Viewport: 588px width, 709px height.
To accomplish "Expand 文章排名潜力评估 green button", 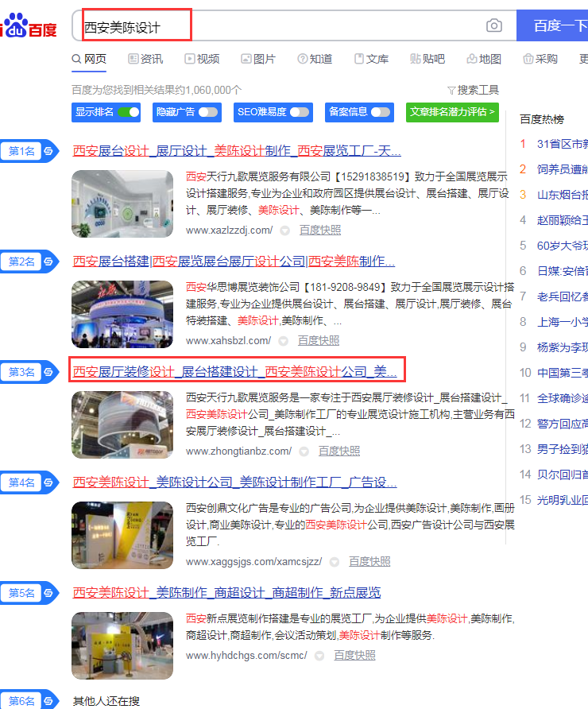I will coord(452,112).
